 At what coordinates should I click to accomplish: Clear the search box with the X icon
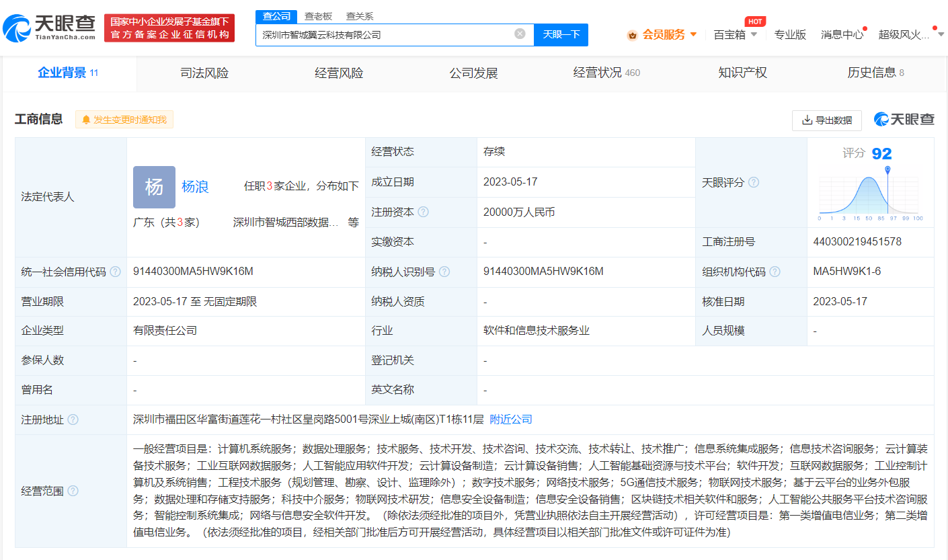(x=520, y=34)
